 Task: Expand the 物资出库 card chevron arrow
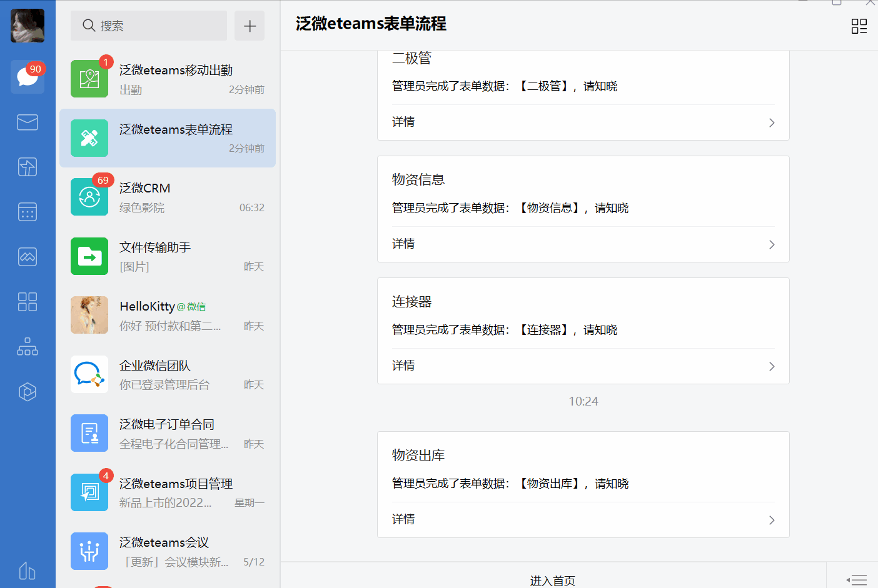coord(772,521)
